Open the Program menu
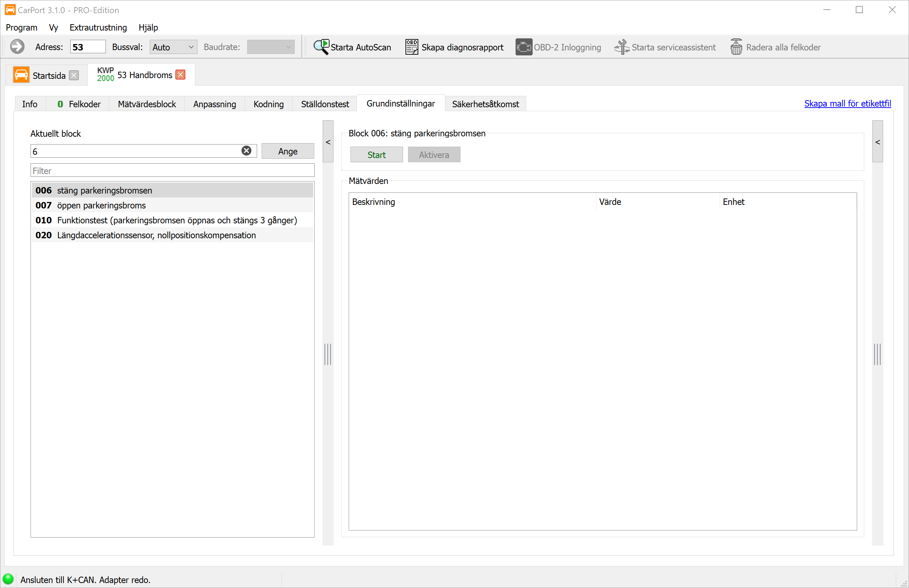 click(22, 27)
